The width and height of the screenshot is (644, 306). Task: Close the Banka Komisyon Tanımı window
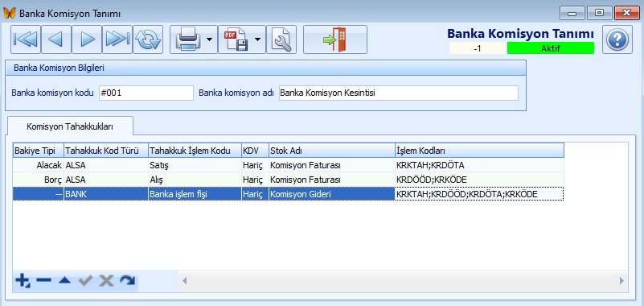pyautogui.click(x=627, y=13)
